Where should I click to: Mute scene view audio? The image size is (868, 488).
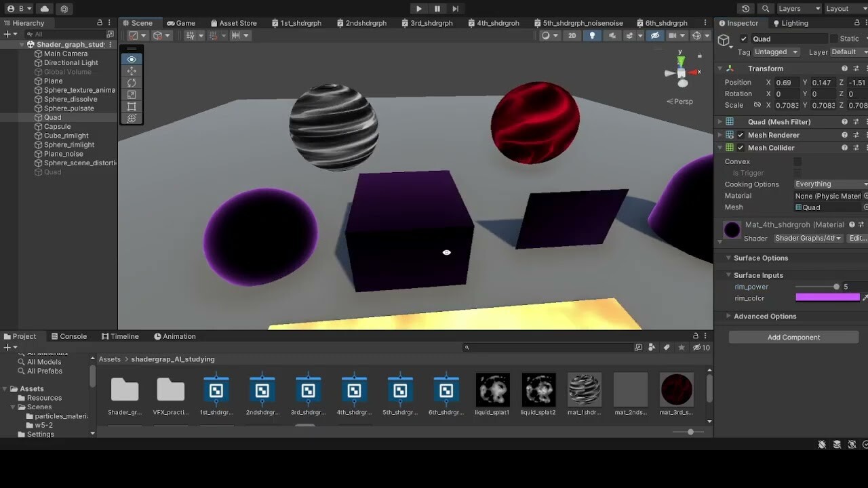point(612,35)
